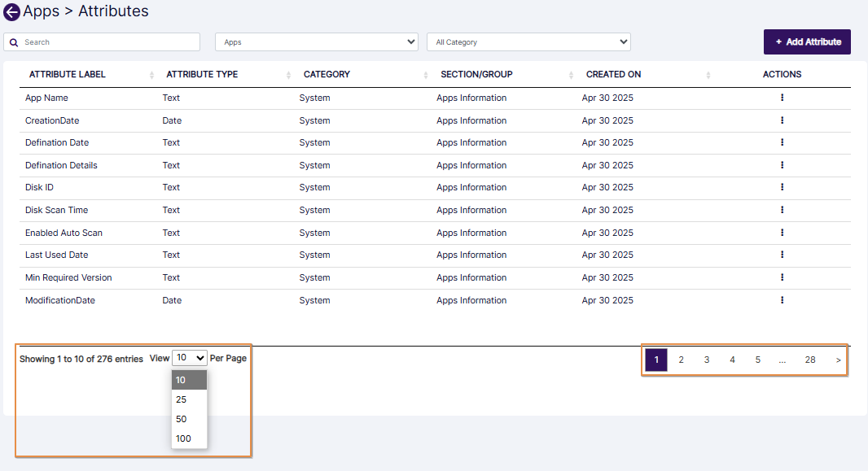Open the Last Used Date attribute
Viewport: 868px width, 471px height.
tap(57, 255)
